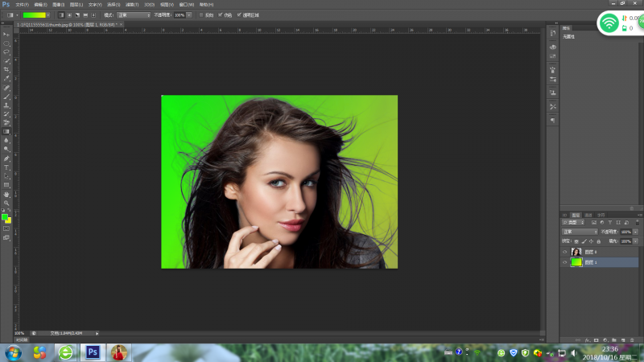Expand the layer blend mode dropdown
This screenshot has width=644, height=362.
580,232
